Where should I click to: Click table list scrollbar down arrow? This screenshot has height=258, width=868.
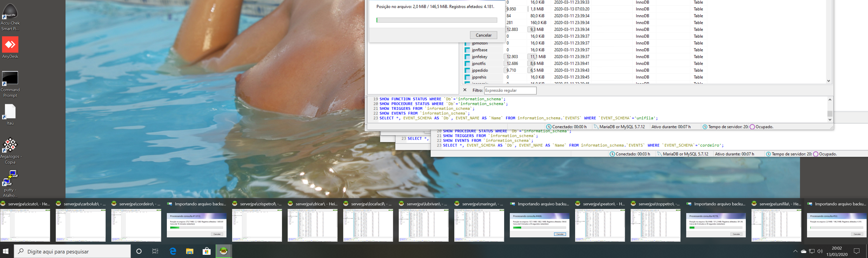(829, 81)
